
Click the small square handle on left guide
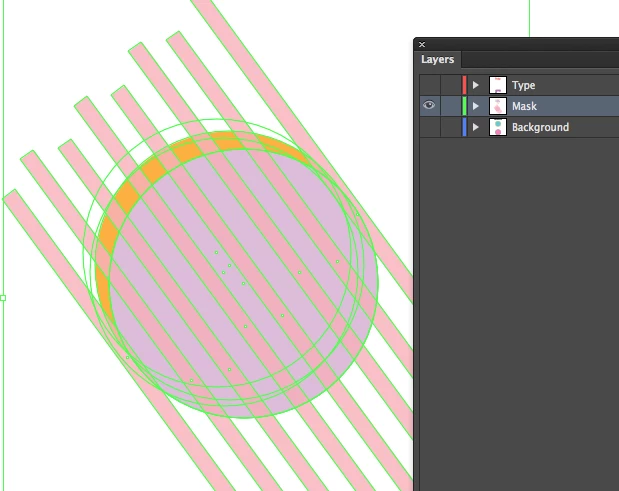click(x=3, y=298)
